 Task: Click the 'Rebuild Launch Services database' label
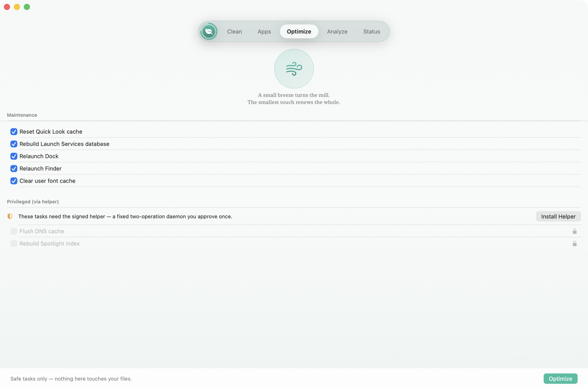pos(64,144)
